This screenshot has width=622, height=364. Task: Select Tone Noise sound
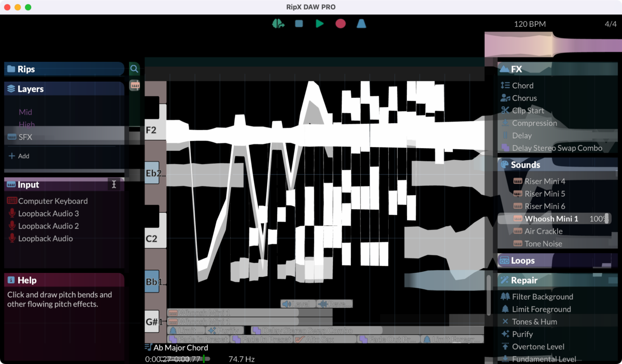click(538, 243)
